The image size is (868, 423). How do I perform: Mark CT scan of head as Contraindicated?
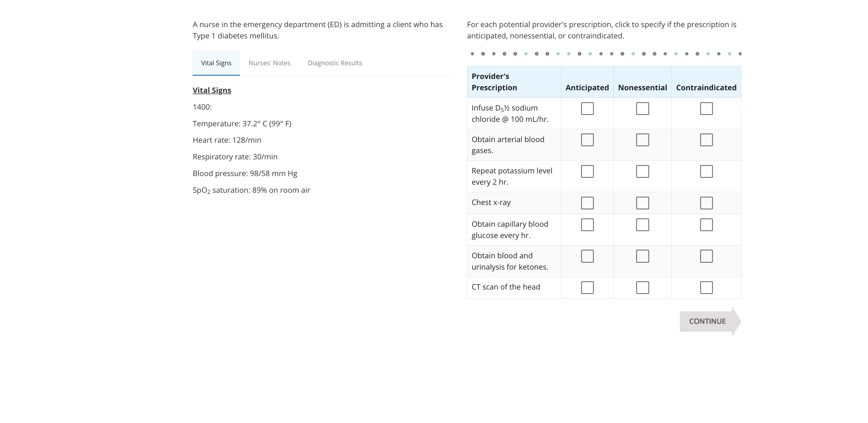(x=706, y=288)
